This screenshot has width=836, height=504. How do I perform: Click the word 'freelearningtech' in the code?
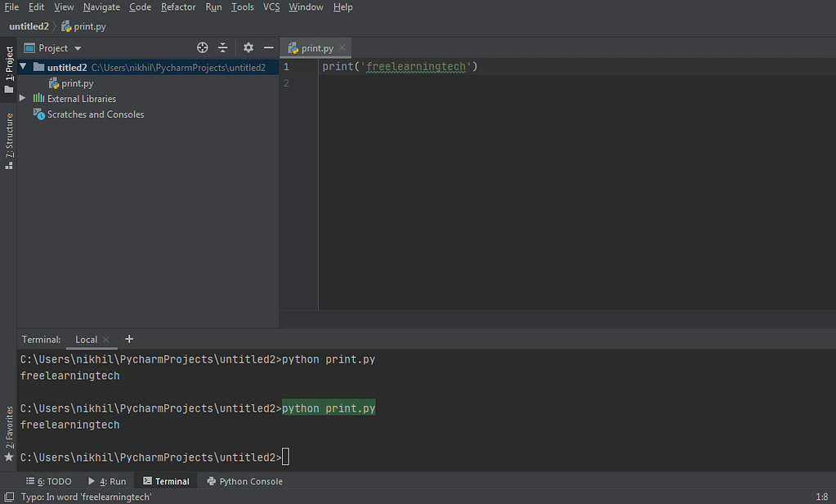pyautogui.click(x=416, y=67)
